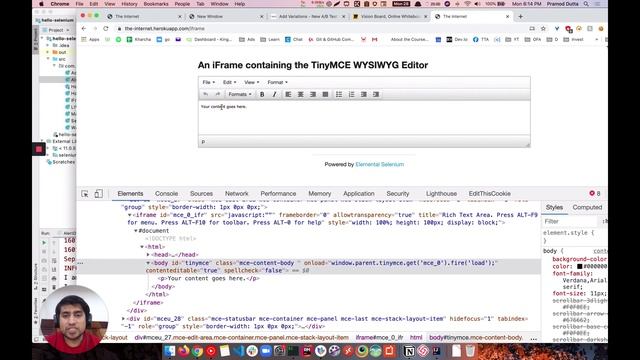Switch to the New Window browser tab
Image resolution: width=640 pixels, height=360 pixels.
(225, 16)
